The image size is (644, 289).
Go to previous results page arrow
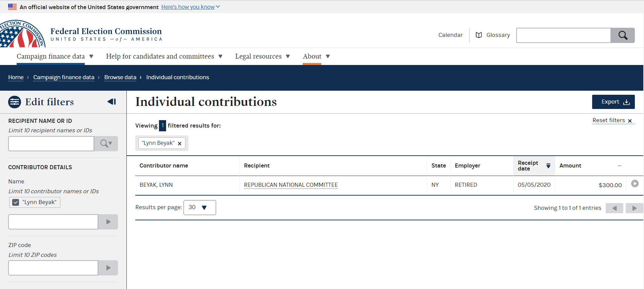614,208
